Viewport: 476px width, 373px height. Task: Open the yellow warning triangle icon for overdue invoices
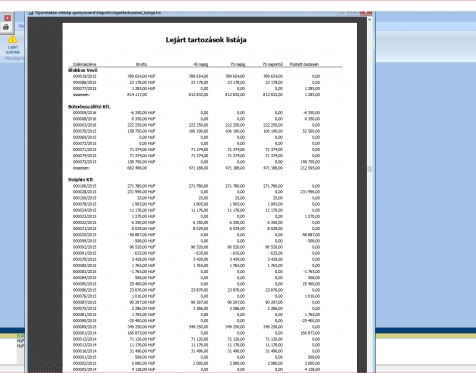(13, 39)
